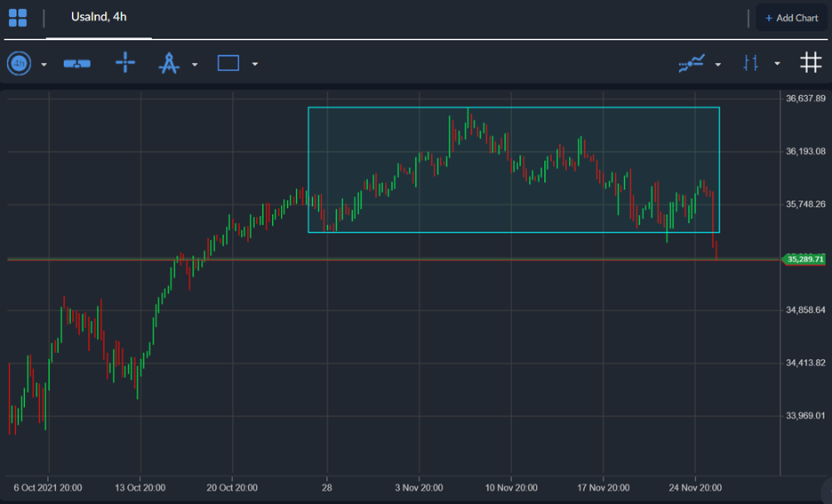Click the 3 Nov 20:00 date label

point(419,487)
